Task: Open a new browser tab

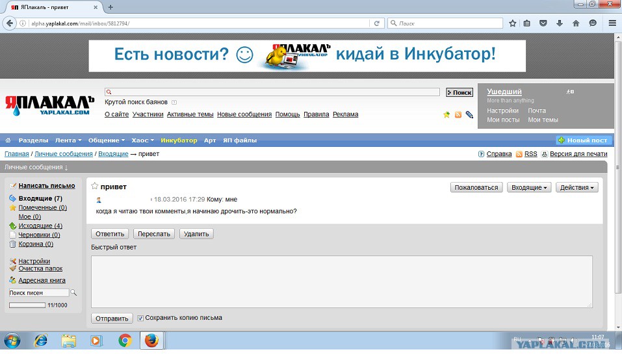Action: pyautogui.click(x=110, y=7)
